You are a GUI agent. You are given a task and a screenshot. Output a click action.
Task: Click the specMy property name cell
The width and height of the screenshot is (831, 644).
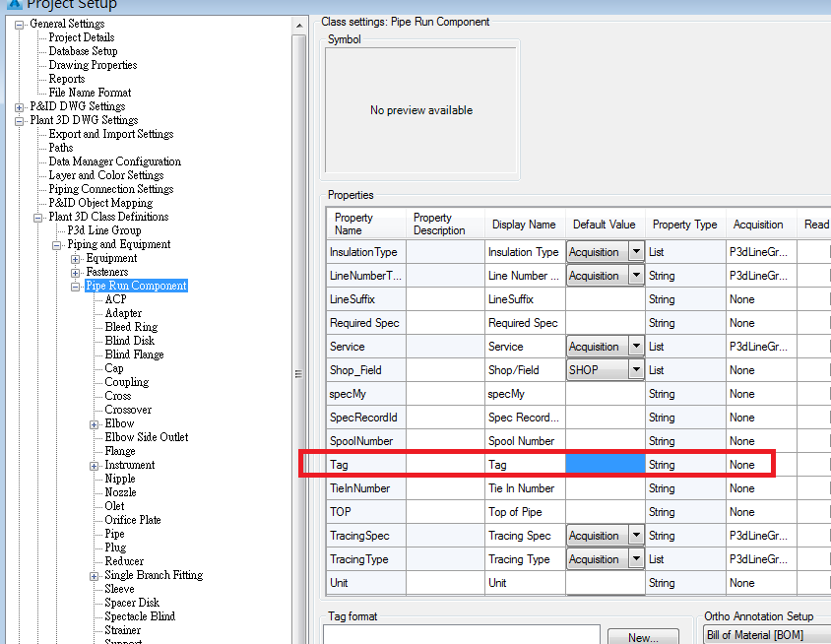click(x=366, y=394)
